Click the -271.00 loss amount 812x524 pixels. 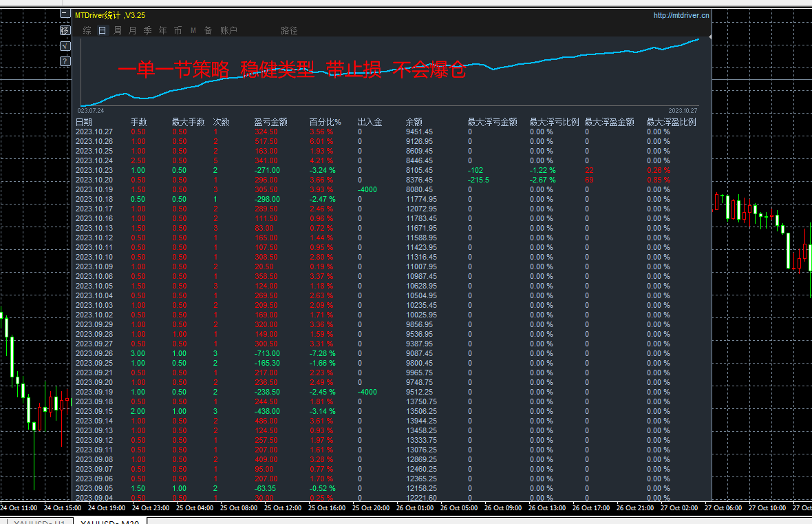pyautogui.click(x=267, y=171)
